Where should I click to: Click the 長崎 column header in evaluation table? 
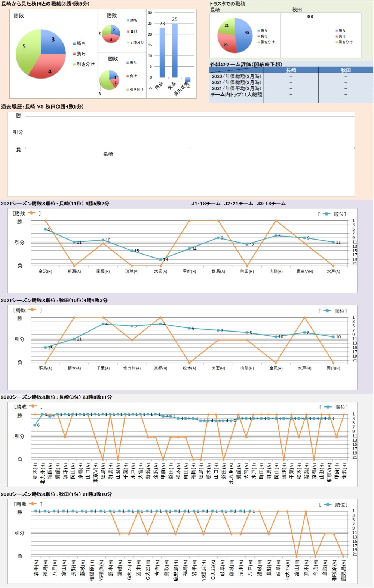pyautogui.click(x=291, y=70)
